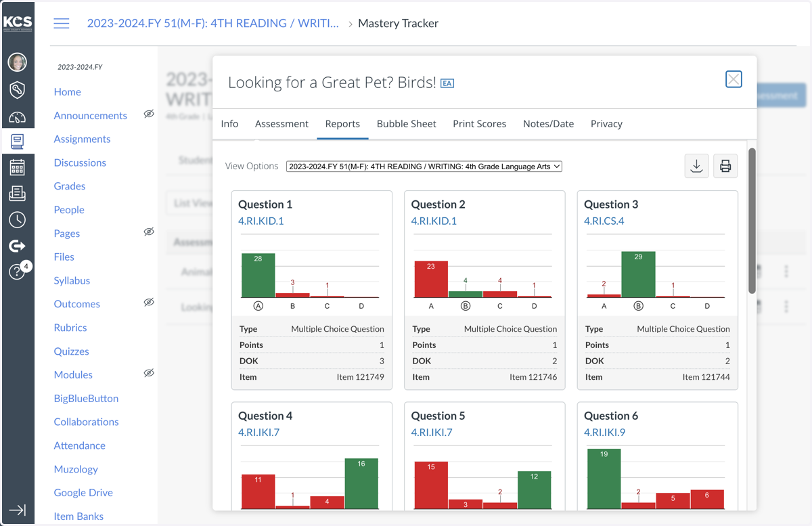Open Item Banks in course menu
Viewport: 812px width, 526px height.
(78, 517)
